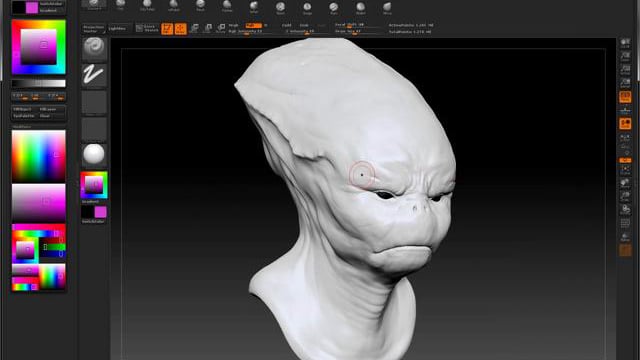Viewport: 640px width, 360px height.
Task: Click FillObject button
Action: pos(24,109)
